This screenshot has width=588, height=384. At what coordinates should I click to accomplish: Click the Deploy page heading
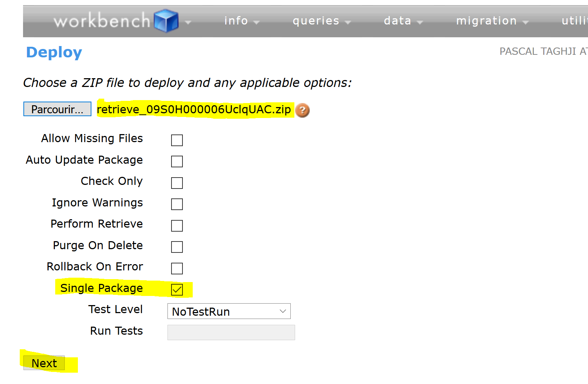[53, 52]
